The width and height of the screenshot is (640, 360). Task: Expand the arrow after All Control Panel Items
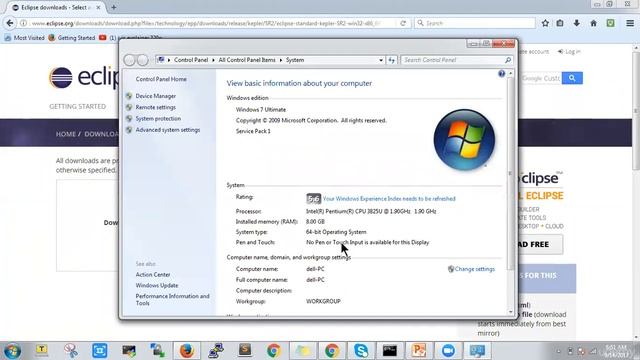281,60
